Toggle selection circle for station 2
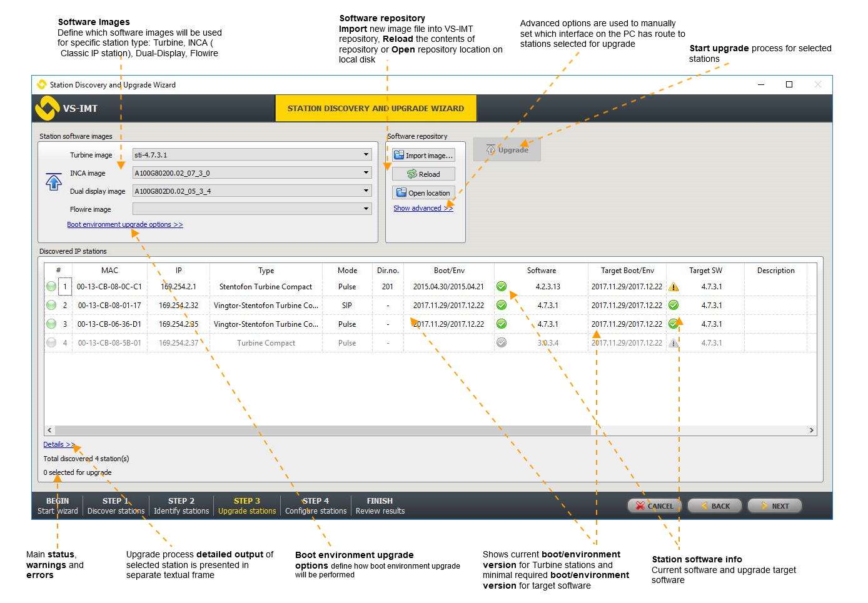This screenshot has width=868, height=603. (51, 306)
